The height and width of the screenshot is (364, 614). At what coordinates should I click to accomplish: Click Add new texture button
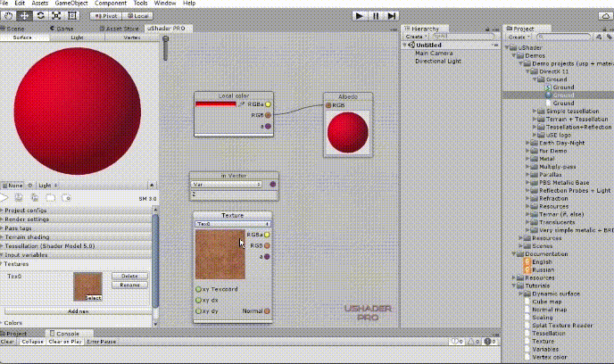tap(78, 311)
